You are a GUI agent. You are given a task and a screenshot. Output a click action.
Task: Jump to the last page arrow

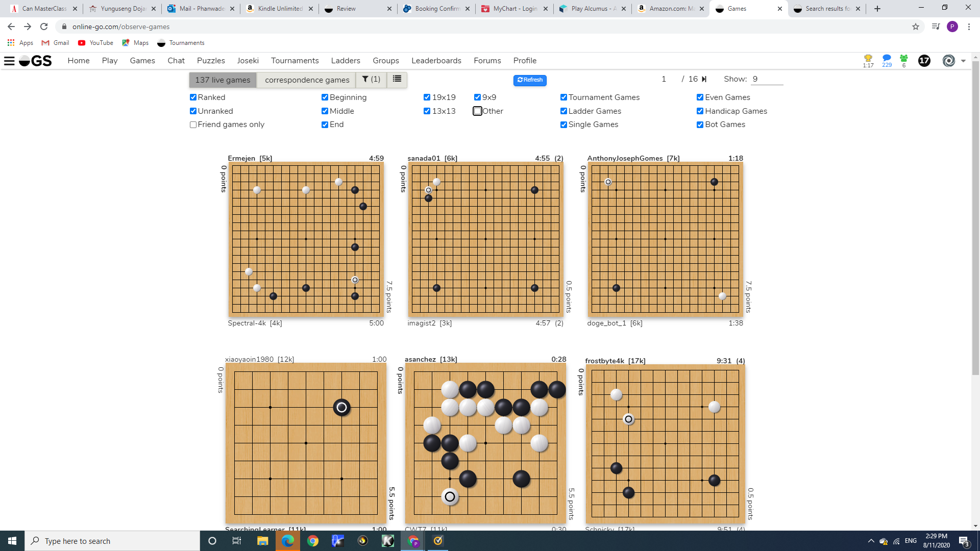click(704, 79)
